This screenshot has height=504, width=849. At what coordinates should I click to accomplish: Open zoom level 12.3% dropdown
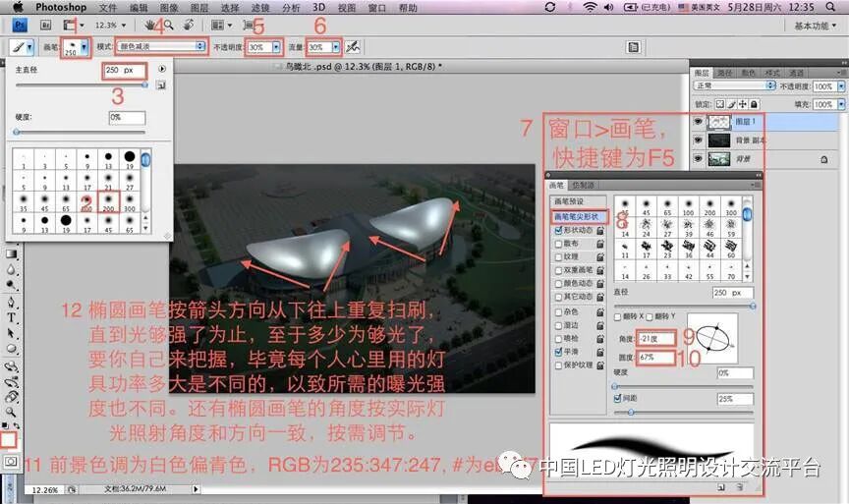click(124, 26)
